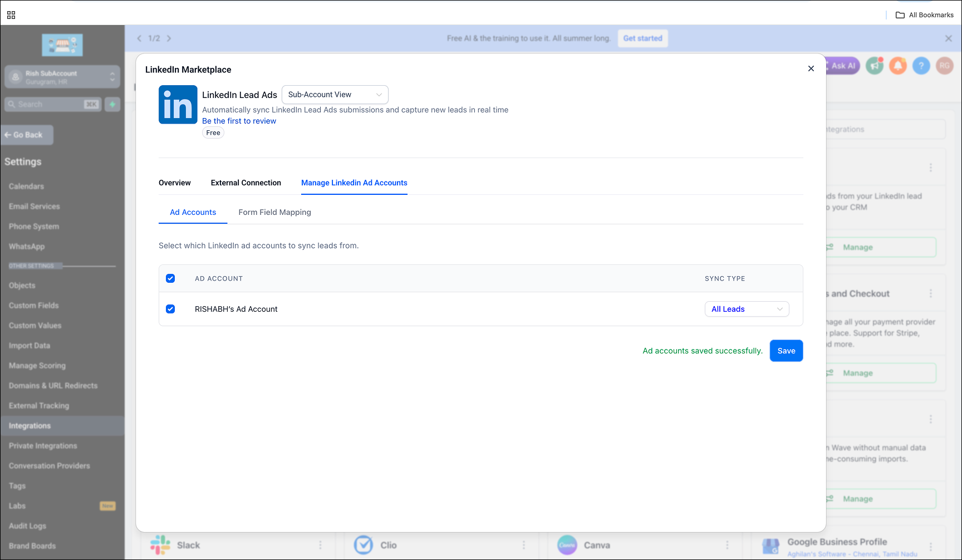Open the browser apps grid icon
The width and height of the screenshot is (962, 560).
pos(11,15)
